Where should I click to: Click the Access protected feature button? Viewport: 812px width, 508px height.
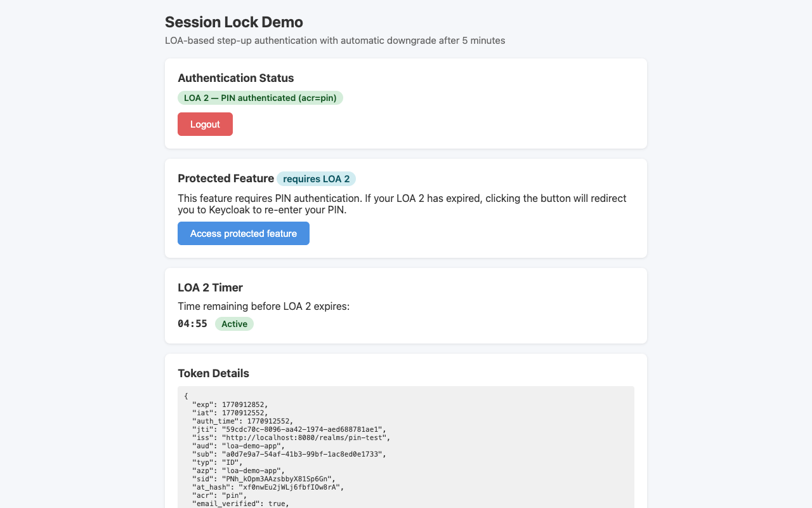[243, 233]
